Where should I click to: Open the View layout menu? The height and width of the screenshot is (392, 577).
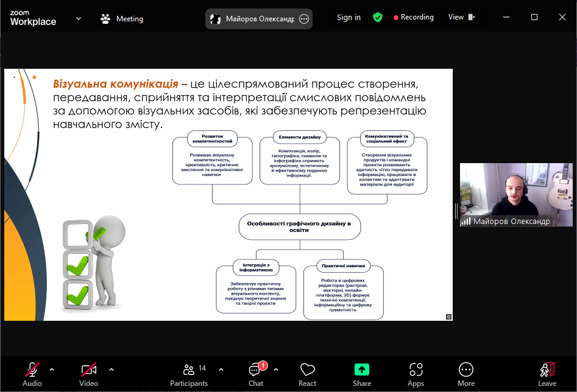point(461,18)
